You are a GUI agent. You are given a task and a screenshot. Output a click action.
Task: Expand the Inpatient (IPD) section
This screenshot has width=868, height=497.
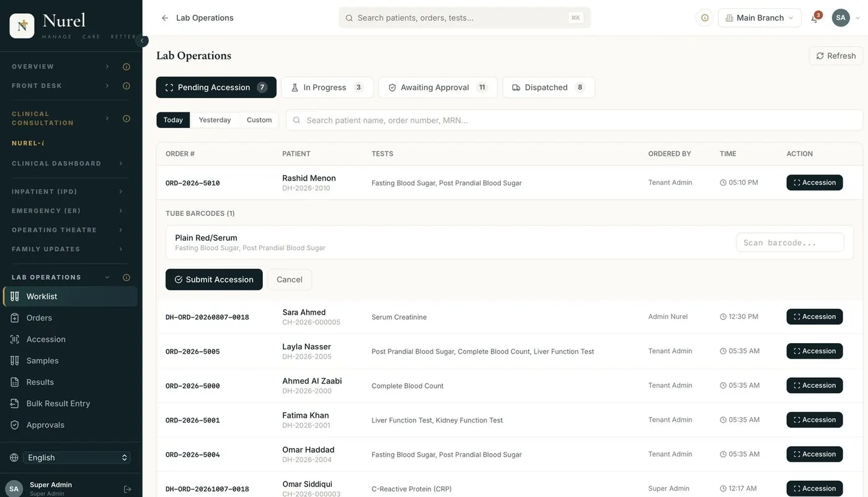click(121, 192)
